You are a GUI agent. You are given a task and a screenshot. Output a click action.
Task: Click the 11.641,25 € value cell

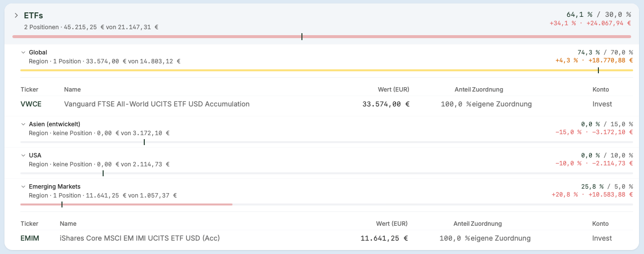coord(384,238)
